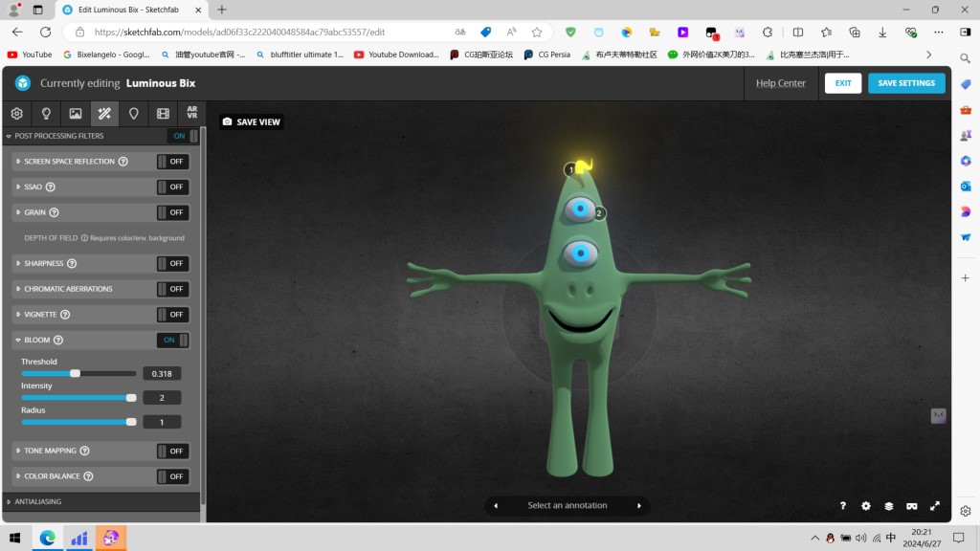This screenshot has height=551, width=980.
Task: Open the Scene settings gear tab
Action: coord(17,114)
